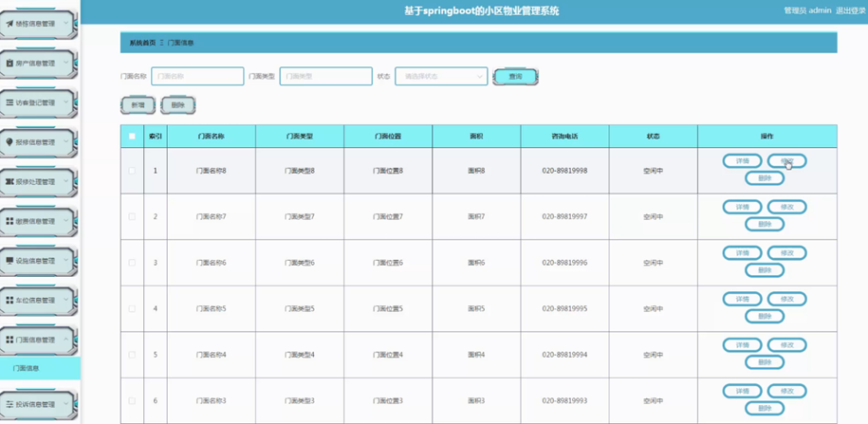Check the row for 门面名称3
868x424 pixels.
(x=132, y=400)
